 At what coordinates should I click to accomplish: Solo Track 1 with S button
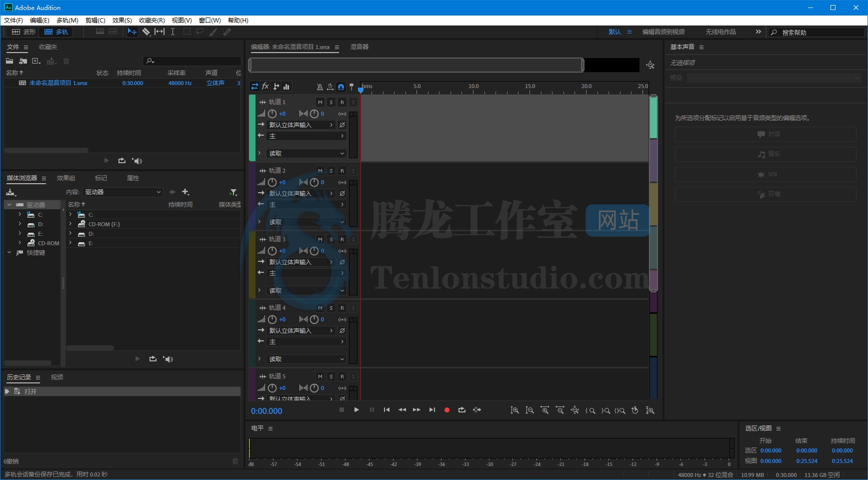pyautogui.click(x=331, y=102)
